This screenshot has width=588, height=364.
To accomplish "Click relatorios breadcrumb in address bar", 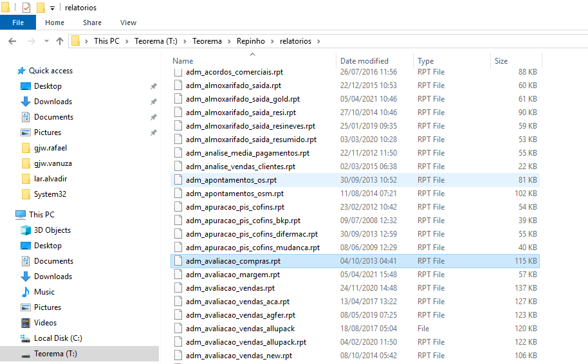I will pyautogui.click(x=295, y=41).
